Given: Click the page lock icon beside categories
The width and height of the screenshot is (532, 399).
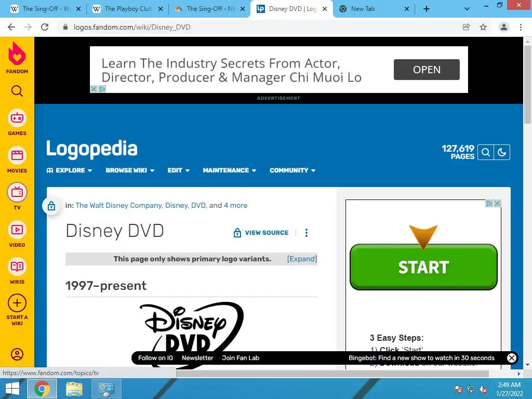Looking at the screenshot, I should click(x=51, y=206).
